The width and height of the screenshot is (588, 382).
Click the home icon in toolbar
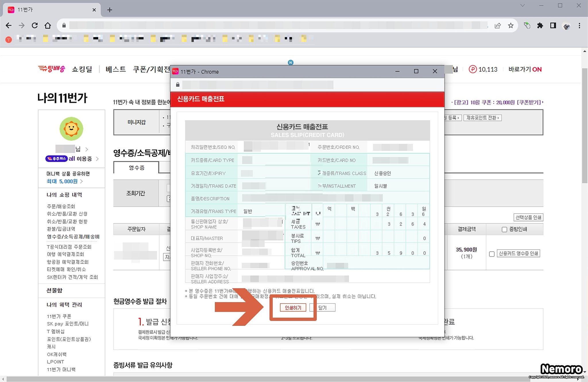click(x=48, y=26)
